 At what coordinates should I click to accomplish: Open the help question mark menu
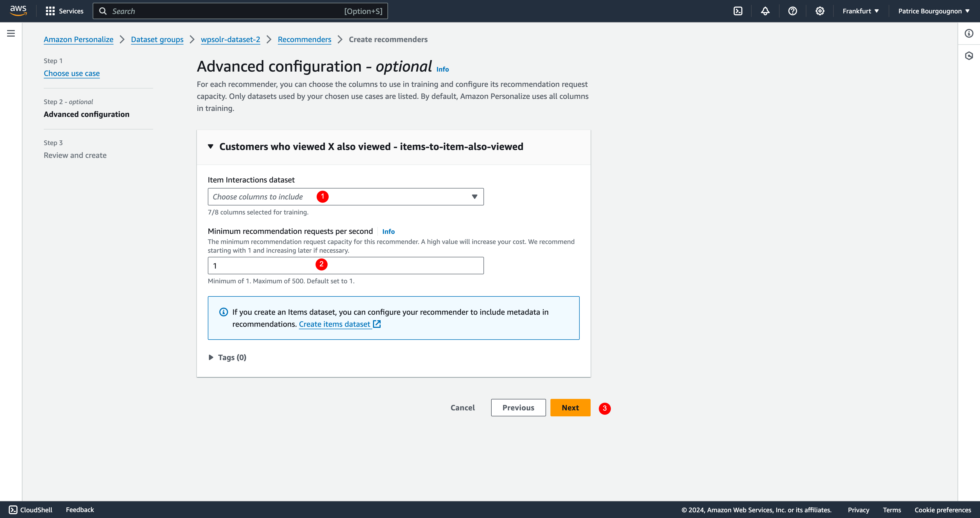[792, 11]
